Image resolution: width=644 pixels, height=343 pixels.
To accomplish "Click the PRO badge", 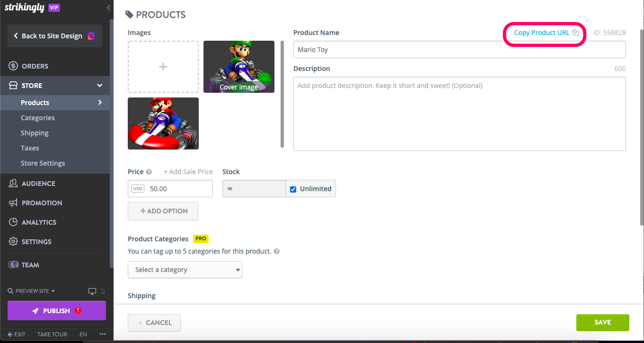I will [x=201, y=239].
